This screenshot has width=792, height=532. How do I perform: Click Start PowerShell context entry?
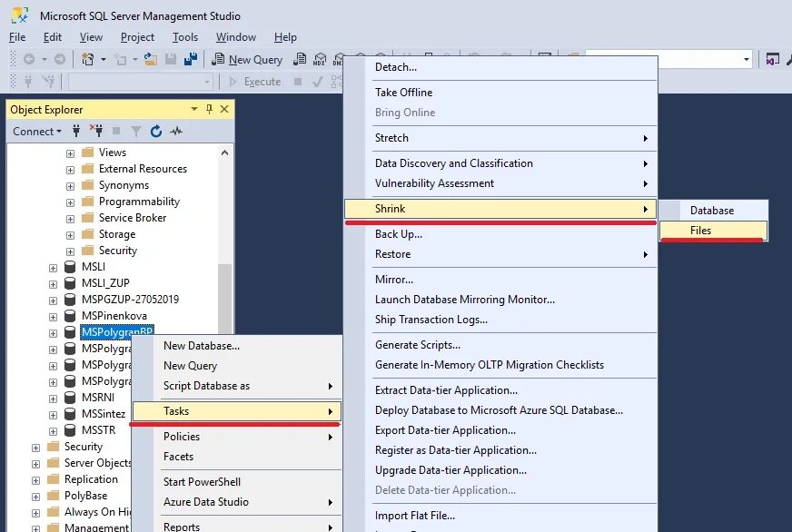[236, 481]
